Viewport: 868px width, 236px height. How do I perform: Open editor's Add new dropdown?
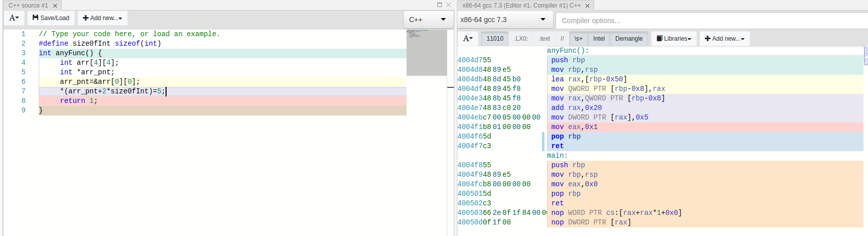point(102,18)
